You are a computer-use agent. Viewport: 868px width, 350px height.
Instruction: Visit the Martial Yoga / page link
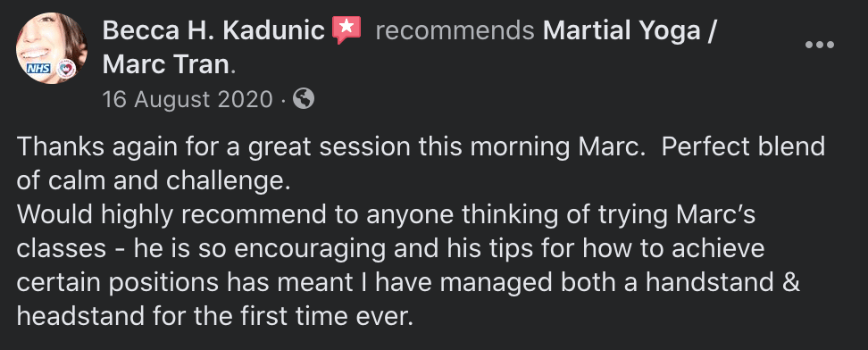point(630,31)
